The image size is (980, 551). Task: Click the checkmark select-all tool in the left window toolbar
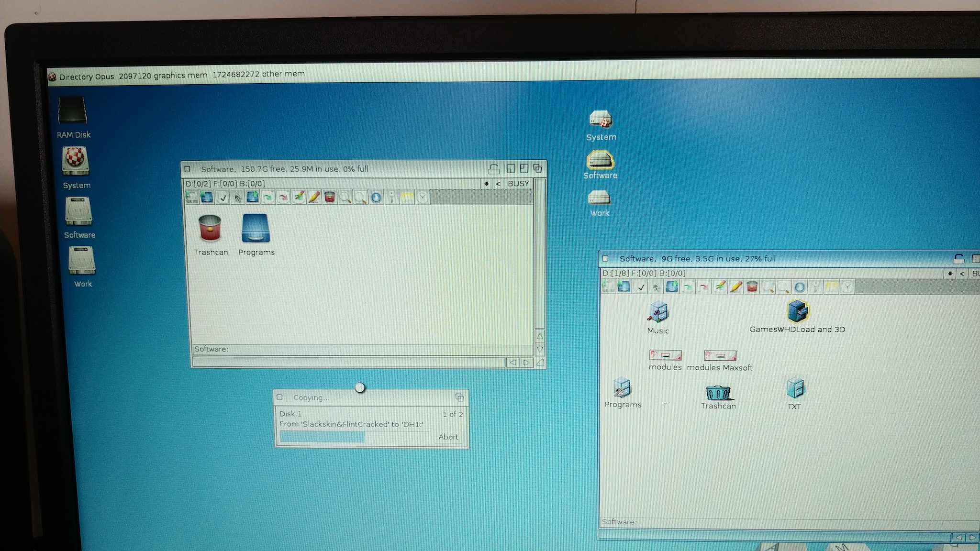(223, 197)
